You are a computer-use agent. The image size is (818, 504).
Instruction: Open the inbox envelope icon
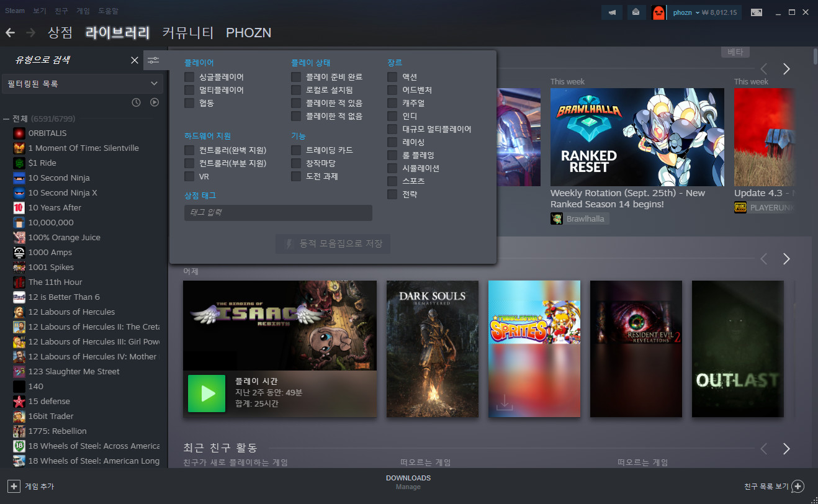pyautogui.click(x=635, y=12)
